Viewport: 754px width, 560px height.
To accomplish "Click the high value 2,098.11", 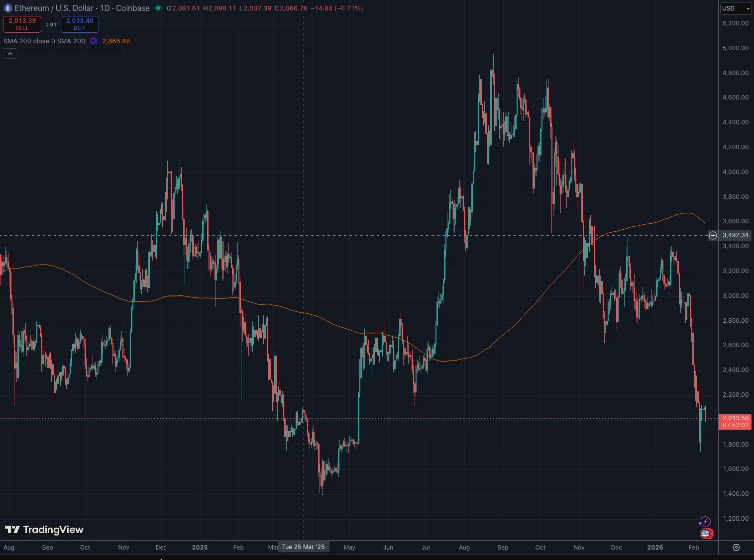I will click(x=222, y=8).
